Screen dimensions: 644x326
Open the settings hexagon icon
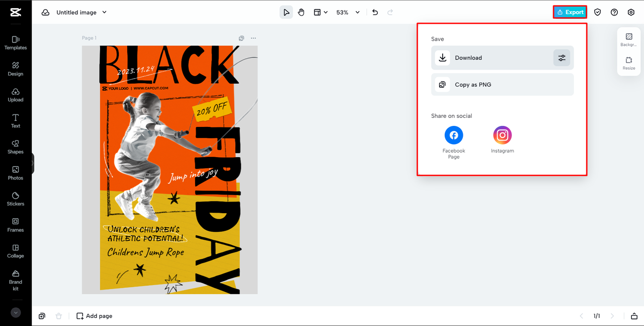click(631, 12)
